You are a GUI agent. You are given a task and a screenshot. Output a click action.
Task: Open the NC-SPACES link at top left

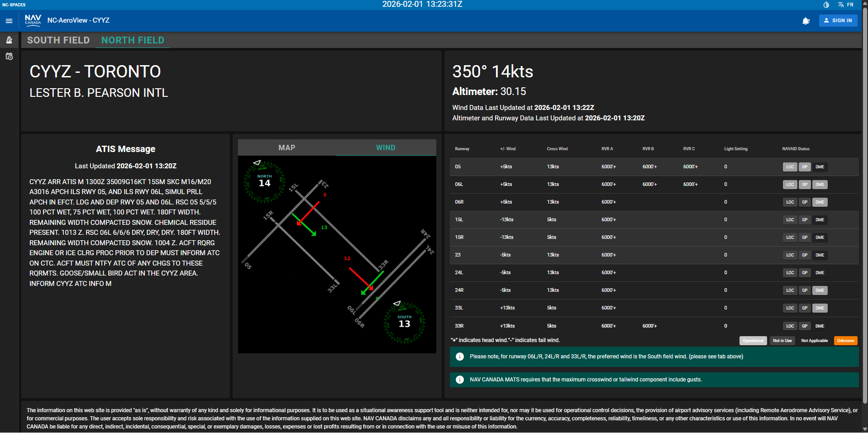[x=14, y=5]
